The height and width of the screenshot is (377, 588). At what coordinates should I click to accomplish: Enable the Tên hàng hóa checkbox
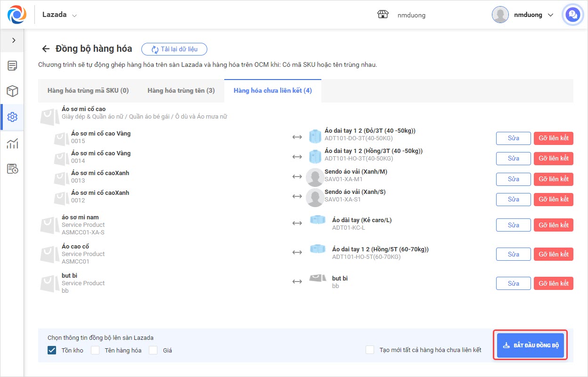tap(95, 350)
